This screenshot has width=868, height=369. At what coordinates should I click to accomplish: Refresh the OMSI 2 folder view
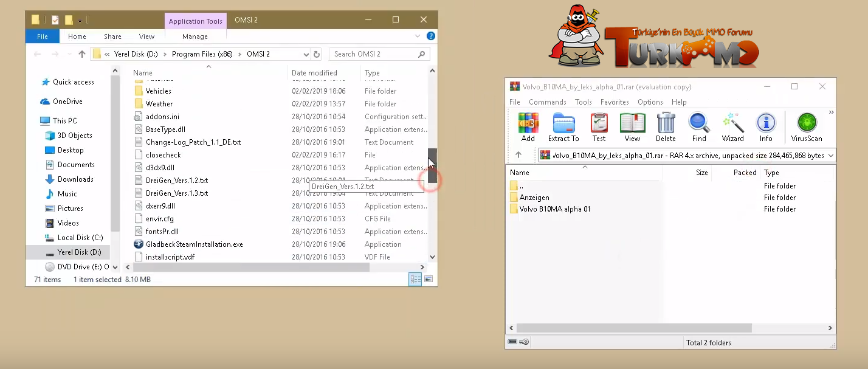316,54
